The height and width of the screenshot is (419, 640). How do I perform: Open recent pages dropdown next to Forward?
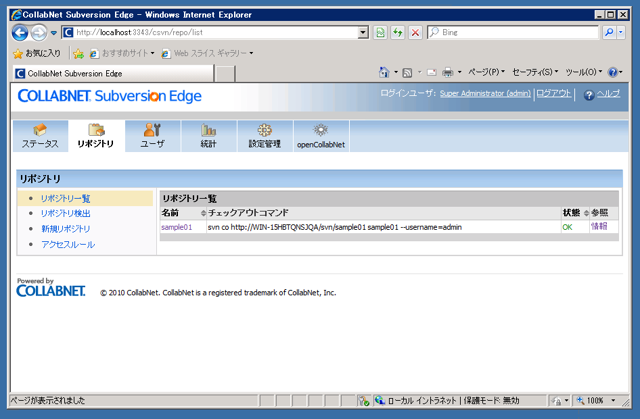(x=53, y=33)
